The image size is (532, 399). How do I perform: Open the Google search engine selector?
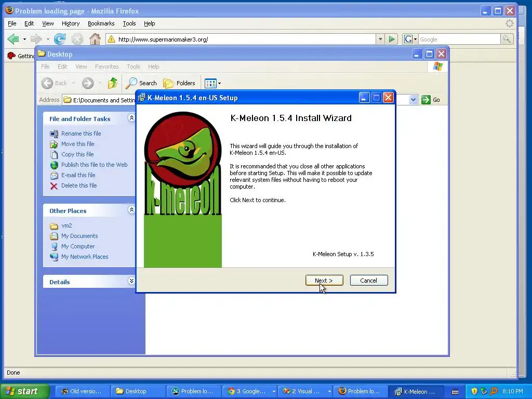(410, 39)
